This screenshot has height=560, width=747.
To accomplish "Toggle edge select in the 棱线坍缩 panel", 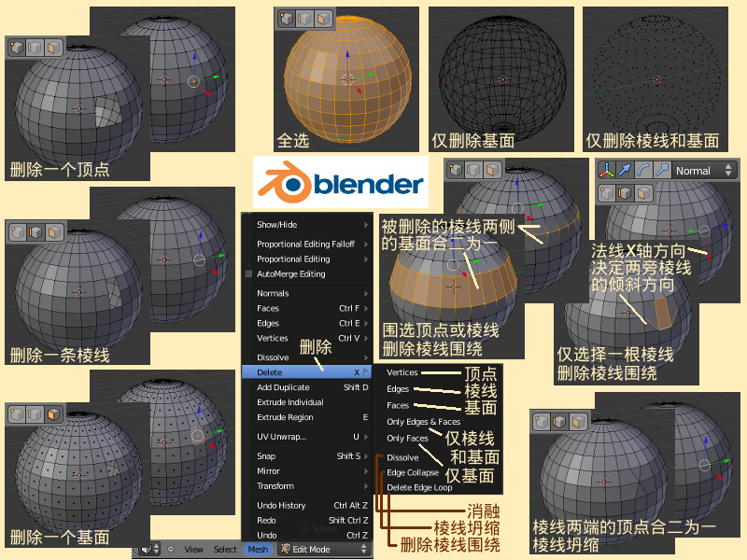I will pyautogui.click(x=559, y=422).
